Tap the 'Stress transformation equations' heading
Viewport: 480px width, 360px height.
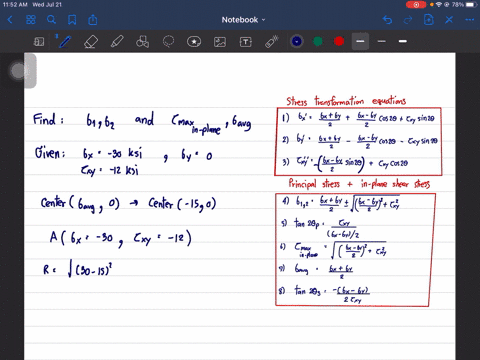(346, 101)
